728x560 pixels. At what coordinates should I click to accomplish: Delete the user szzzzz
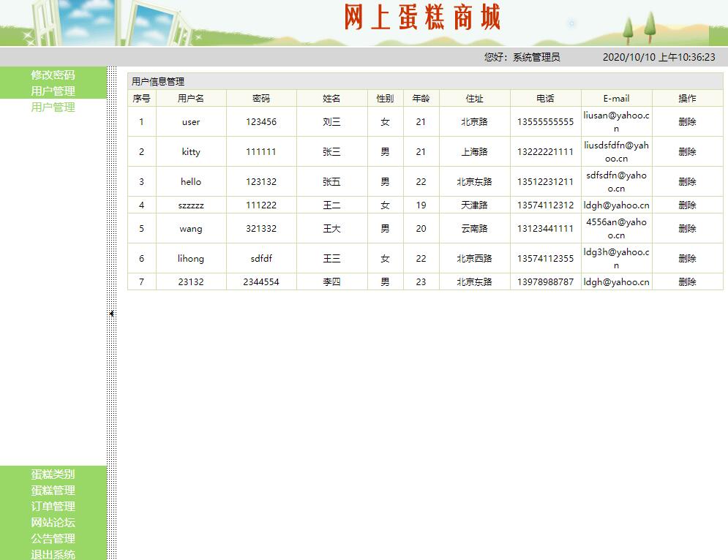pyautogui.click(x=686, y=205)
